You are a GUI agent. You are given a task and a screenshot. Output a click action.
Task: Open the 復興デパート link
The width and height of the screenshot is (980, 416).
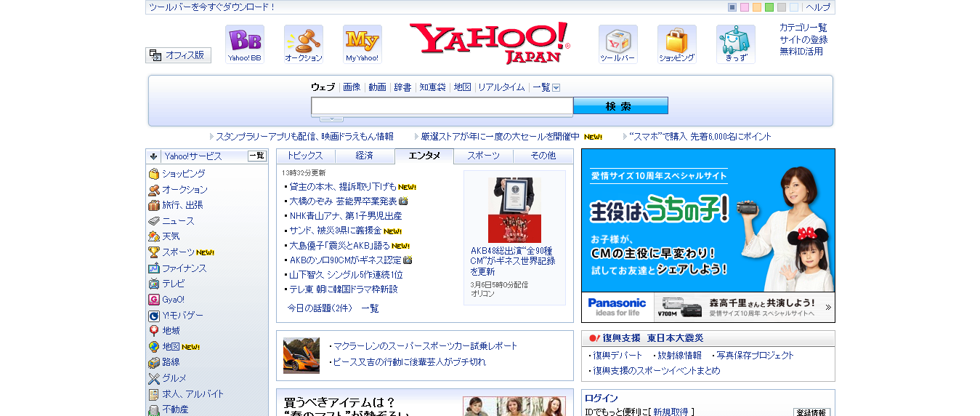pyautogui.click(x=617, y=356)
